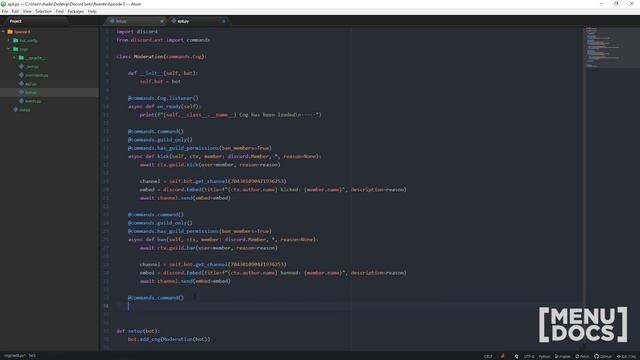Image resolution: width=640 pixels, height=360 pixels.
Task: Collapse the root project folder arrow
Action: pos(3,32)
